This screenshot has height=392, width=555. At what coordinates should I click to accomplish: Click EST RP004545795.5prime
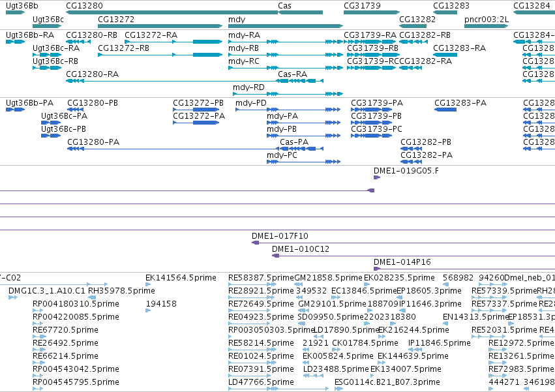tap(38, 389)
